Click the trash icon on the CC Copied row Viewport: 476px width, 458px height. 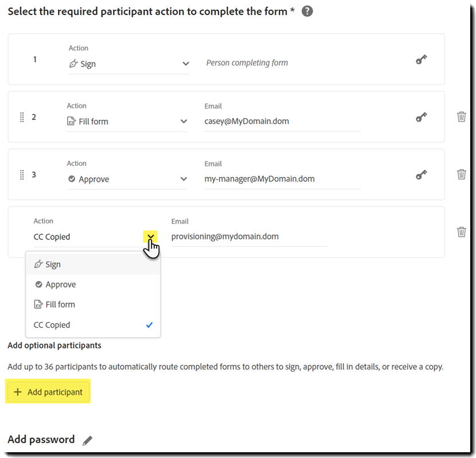462,232
